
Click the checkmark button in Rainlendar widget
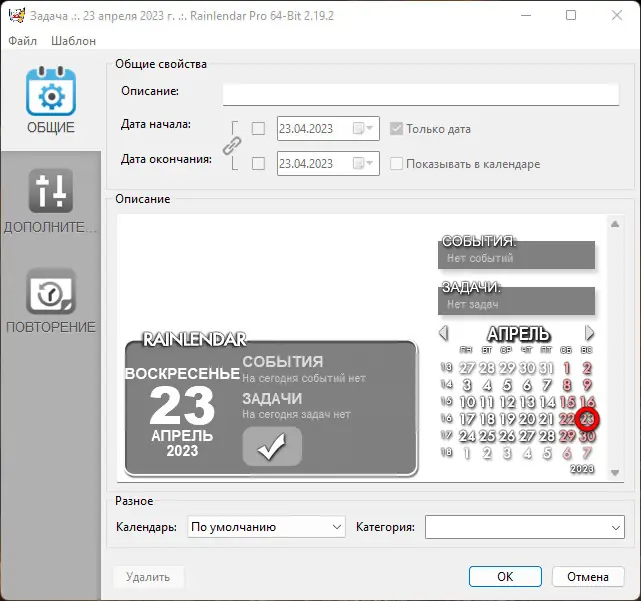pos(272,446)
